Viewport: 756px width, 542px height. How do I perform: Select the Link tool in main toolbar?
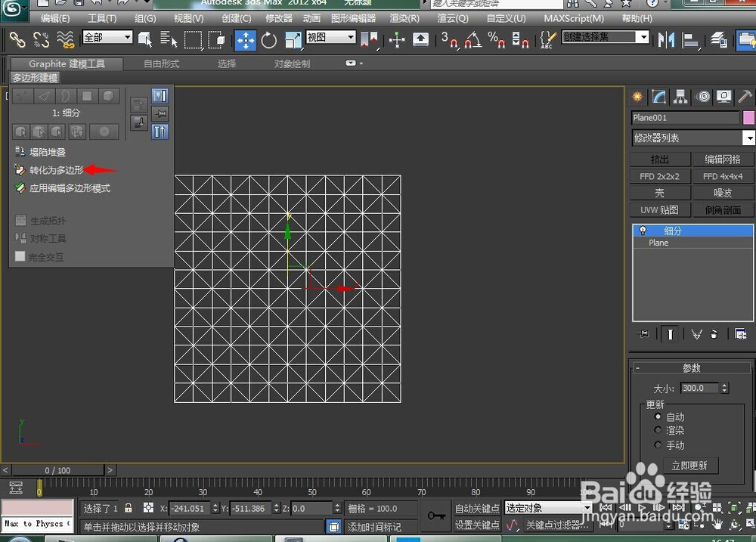[17, 39]
